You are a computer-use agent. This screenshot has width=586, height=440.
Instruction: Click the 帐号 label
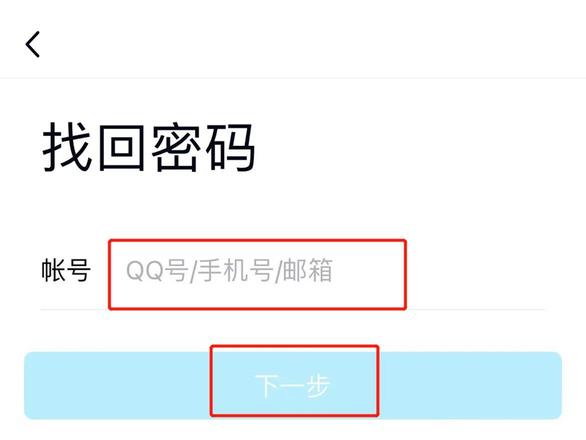click(66, 270)
